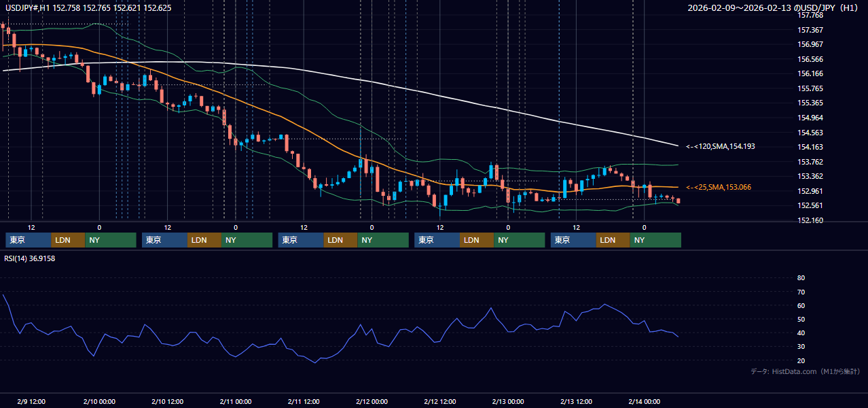The image size is (868, 408).
Task: Click the 2/12 00:00 time label
Action: 372,401
